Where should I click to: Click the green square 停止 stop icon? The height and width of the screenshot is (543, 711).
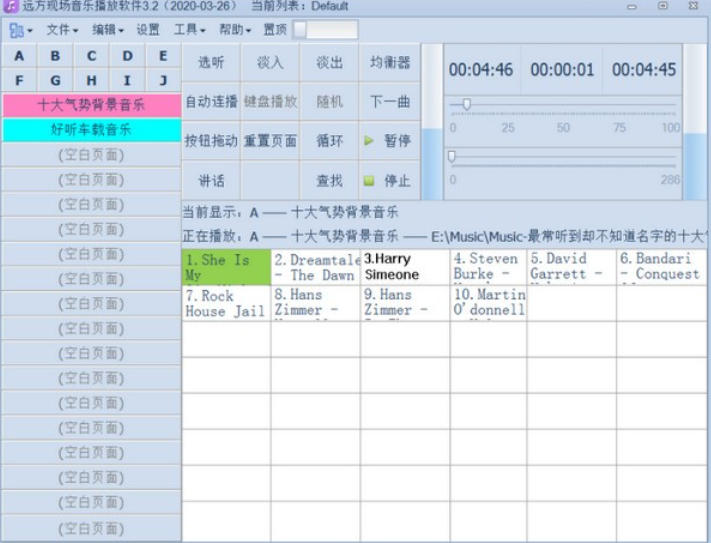click(x=369, y=181)
